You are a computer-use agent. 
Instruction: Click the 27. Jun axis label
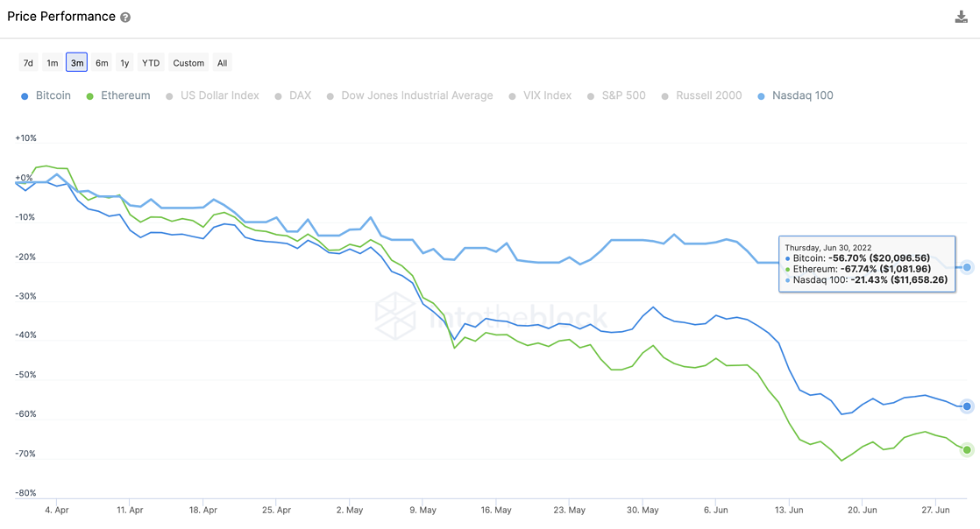pos(935,510)
